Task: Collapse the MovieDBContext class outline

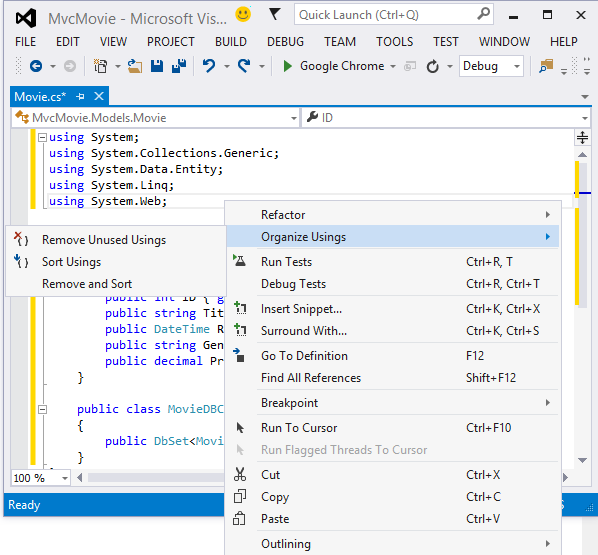Action: (42, 409)
